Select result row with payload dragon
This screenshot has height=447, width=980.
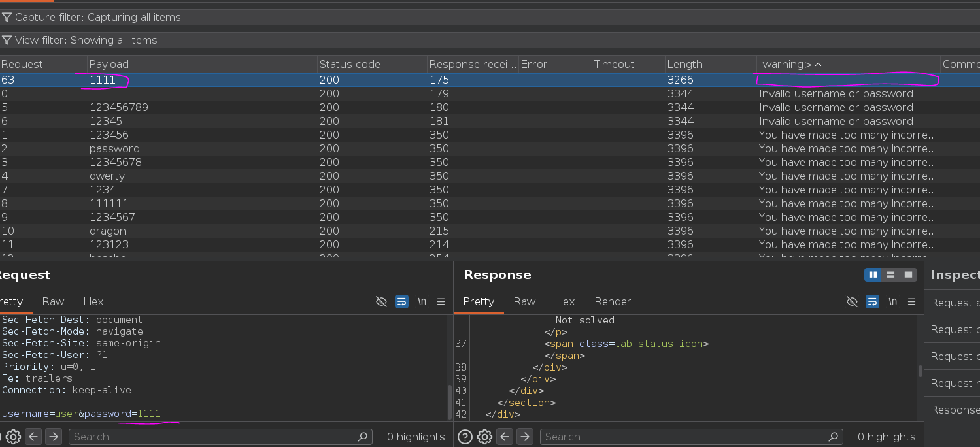pyautogui.click(x=490, y=231)
